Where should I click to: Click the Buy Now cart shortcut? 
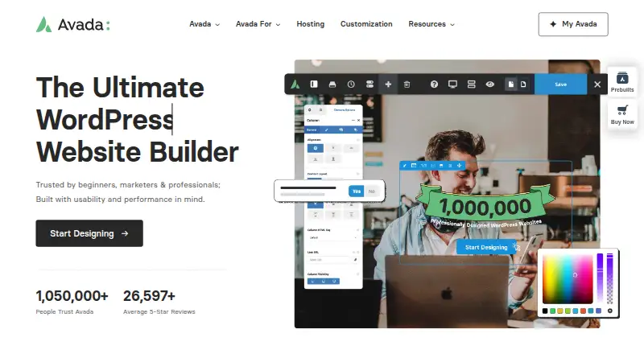(x=621, y=114)
